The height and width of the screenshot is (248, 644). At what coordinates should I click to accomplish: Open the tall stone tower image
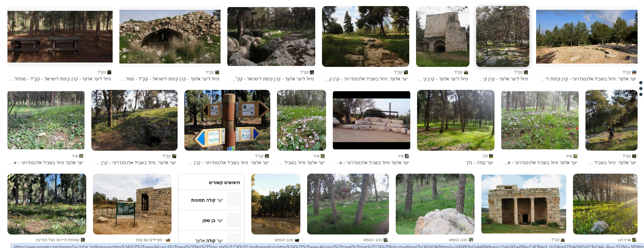(443, 36)
